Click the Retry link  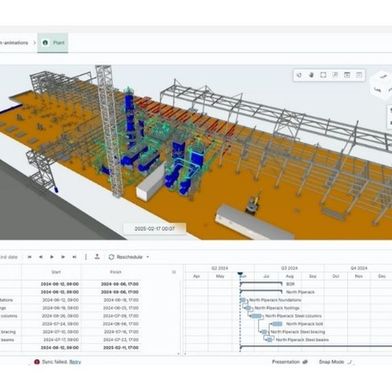pyautogui.click(x=75, y=362)
